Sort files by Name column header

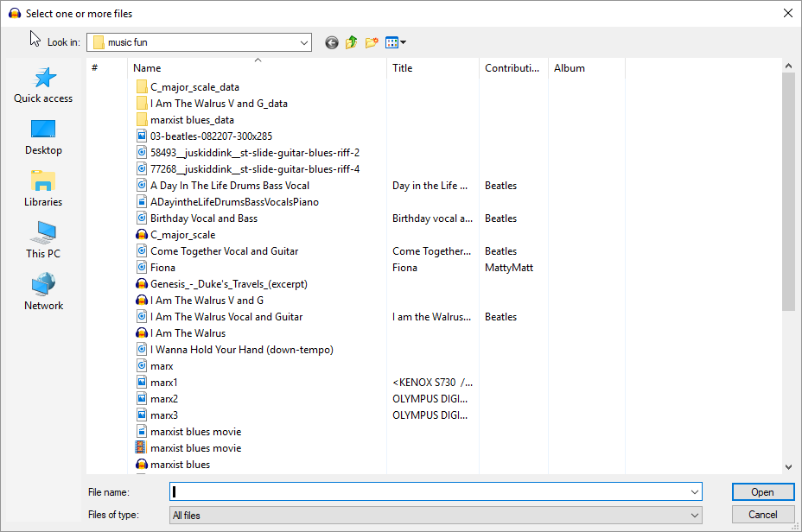[x=147, y=68]
